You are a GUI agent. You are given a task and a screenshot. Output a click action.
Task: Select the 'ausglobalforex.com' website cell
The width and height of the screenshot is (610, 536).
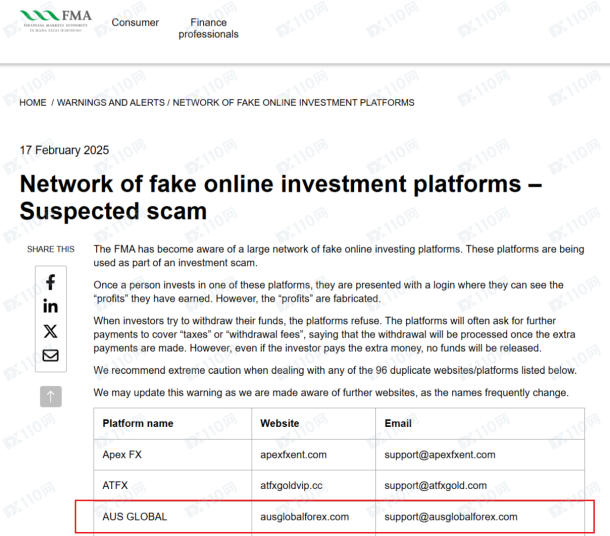(x=314, y=517)
